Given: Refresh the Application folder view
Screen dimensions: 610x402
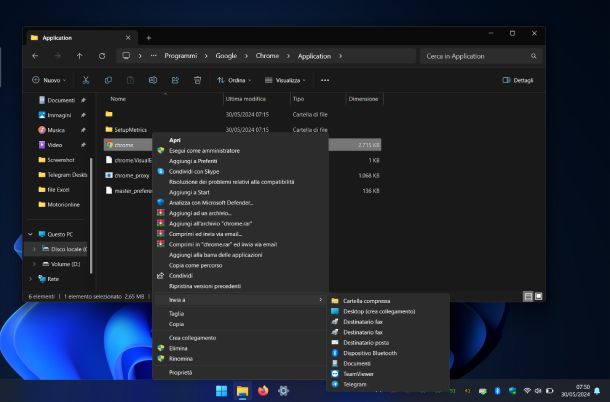Looking at the screenshot, I should [x=102, y=56].
